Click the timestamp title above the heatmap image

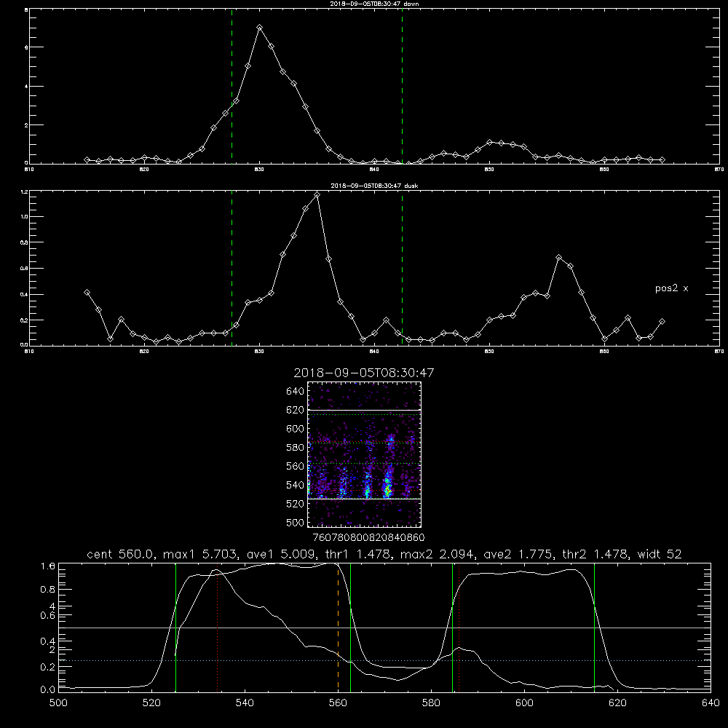pyautogui.click(x=364, y=373)
